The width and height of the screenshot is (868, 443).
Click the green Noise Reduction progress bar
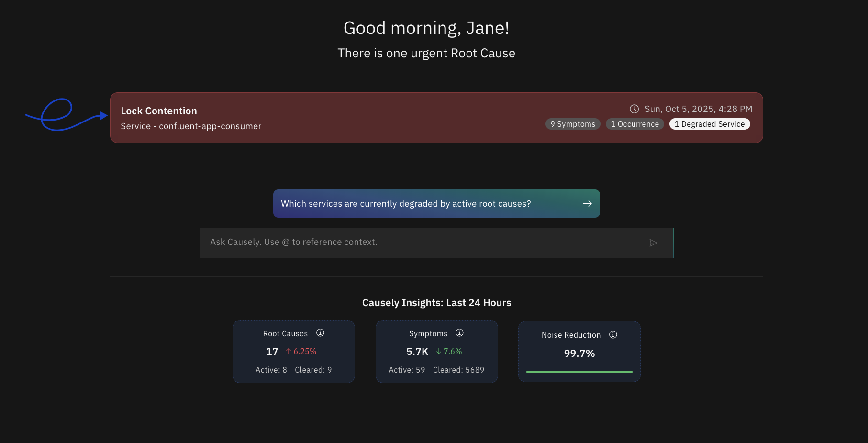(579, 372)
